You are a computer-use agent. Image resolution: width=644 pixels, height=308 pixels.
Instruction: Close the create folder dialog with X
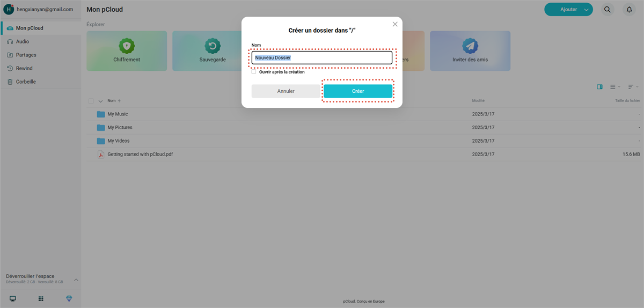(396, 24)
